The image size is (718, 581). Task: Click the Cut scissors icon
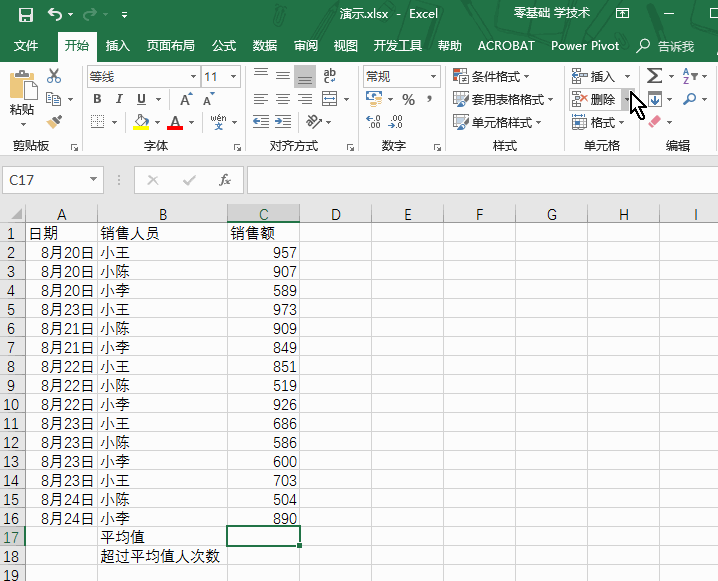54,76
